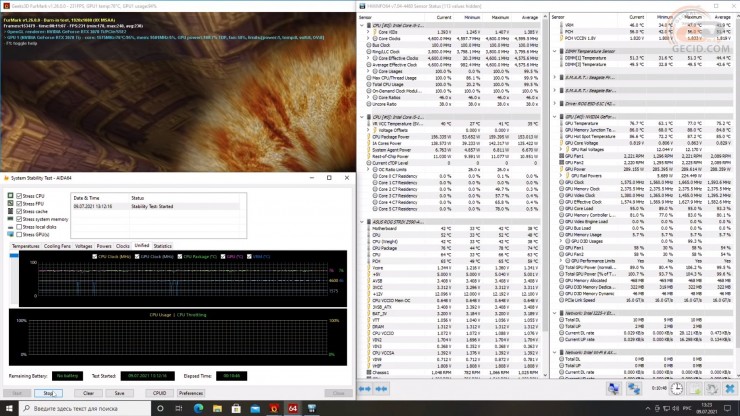Image resolution: width=740 pixels, height=416 pixels.
Task: Open HWiNFO remote network connection icon
Action: click(614, 389)
